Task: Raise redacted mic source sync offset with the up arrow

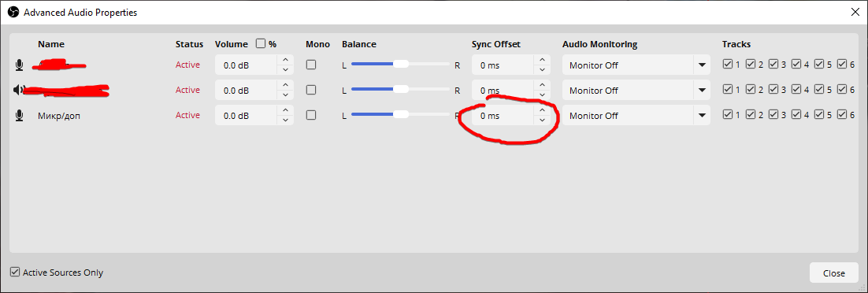Action: click(542, 60)
